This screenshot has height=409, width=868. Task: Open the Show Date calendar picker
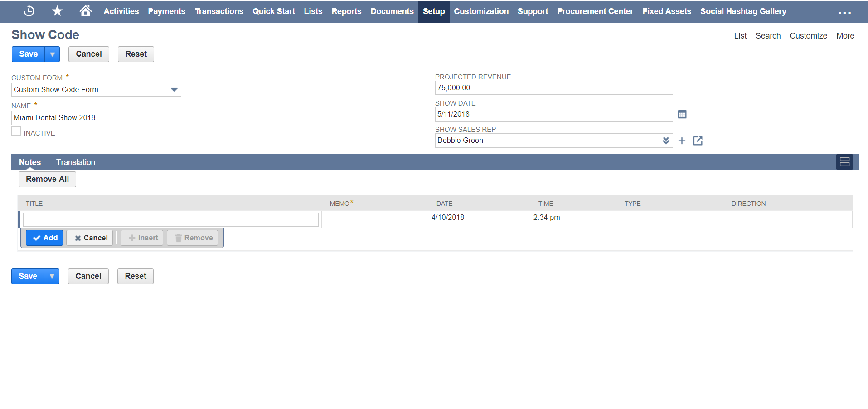(x=682, y=114)
